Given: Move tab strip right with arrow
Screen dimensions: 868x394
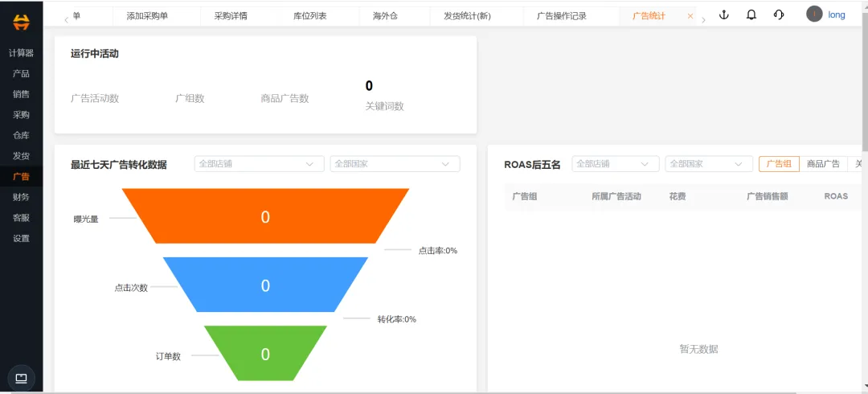Looking at the screenshot, I should (x=703, y=20).
